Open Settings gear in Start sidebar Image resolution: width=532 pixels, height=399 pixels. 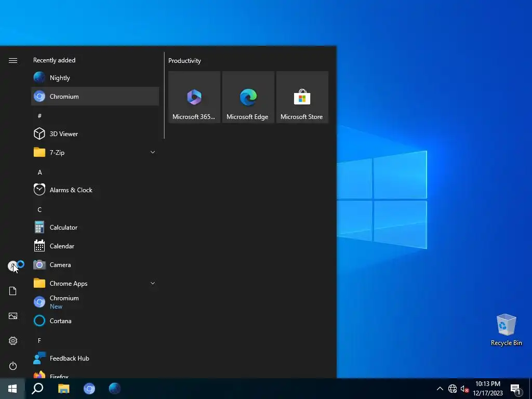13,341
